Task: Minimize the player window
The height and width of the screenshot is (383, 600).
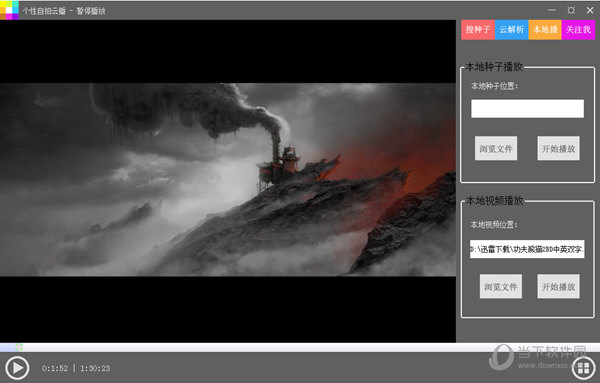Action: point(551,10)
